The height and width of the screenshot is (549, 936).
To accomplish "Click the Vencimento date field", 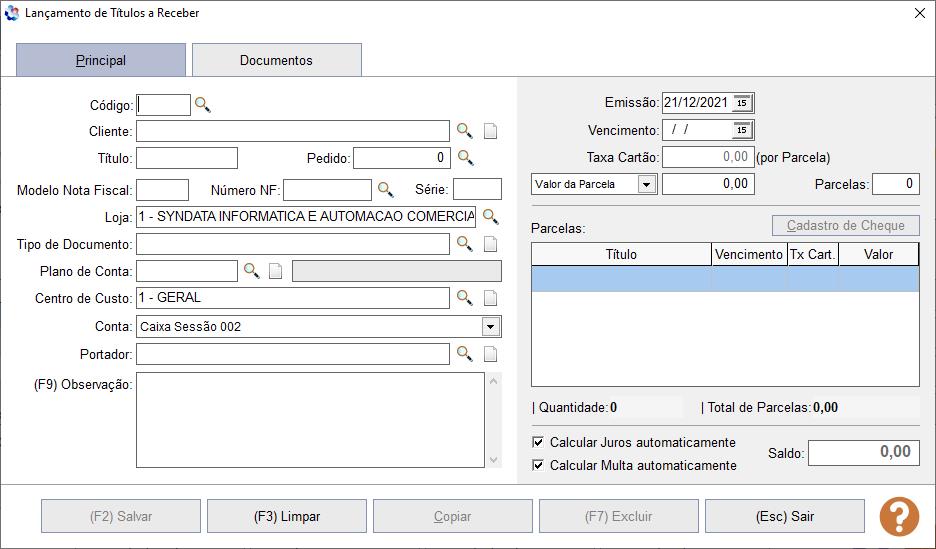I will 697,129.
